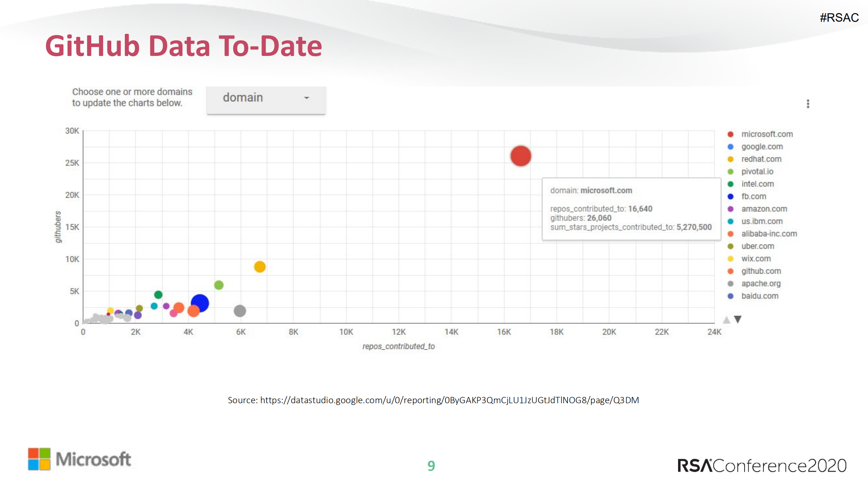Click the baidu.com legend item

point(759,296)
